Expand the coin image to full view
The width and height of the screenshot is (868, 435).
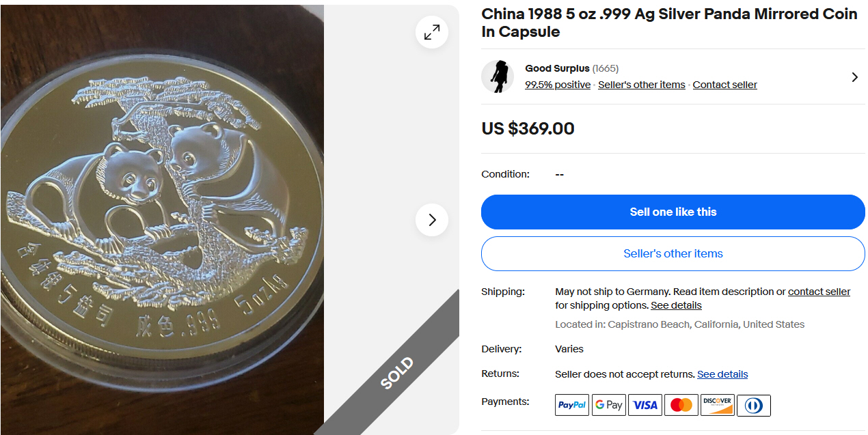tap(432, 32)
